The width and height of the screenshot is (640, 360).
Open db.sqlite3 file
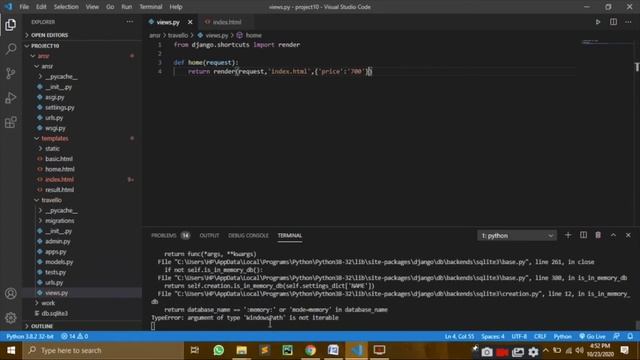[x=54, y=313]
